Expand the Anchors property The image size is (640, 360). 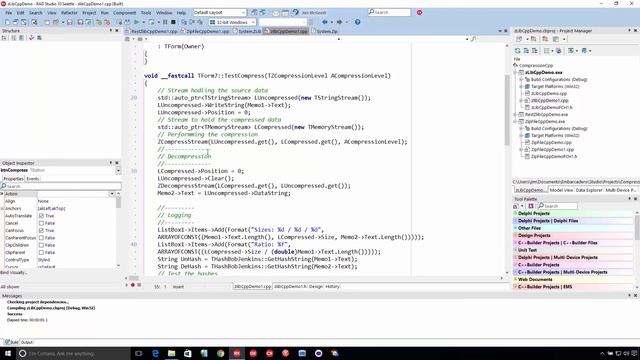click(x=2, y=209)
